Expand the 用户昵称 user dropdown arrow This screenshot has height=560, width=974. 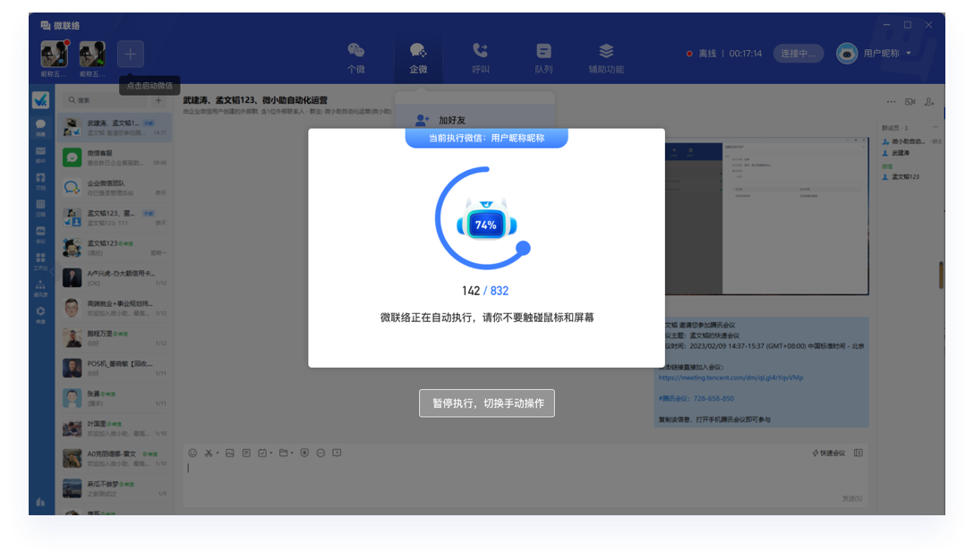tap(909, 54)
